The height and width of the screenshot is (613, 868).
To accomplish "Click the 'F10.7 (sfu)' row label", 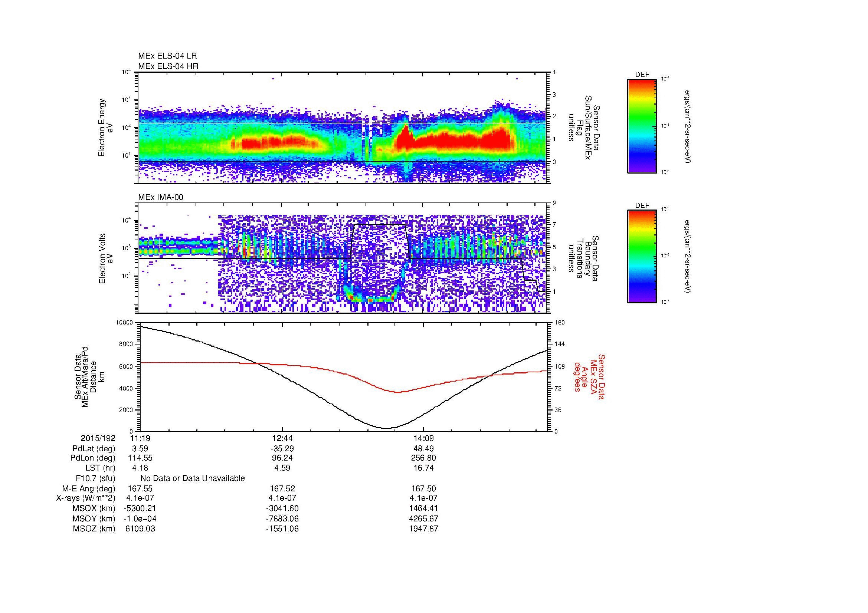I will click(95, 478).
